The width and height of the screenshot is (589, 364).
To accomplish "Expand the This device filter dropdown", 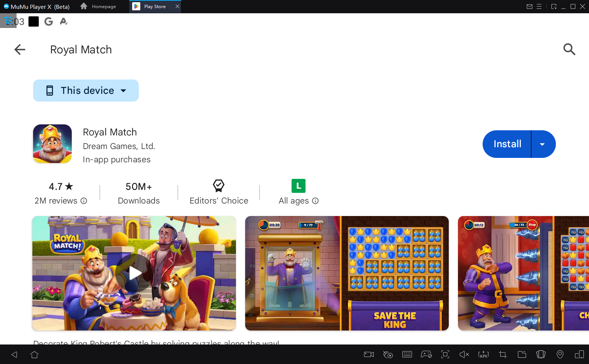I will pyautogui.click(x=86, y=91).
